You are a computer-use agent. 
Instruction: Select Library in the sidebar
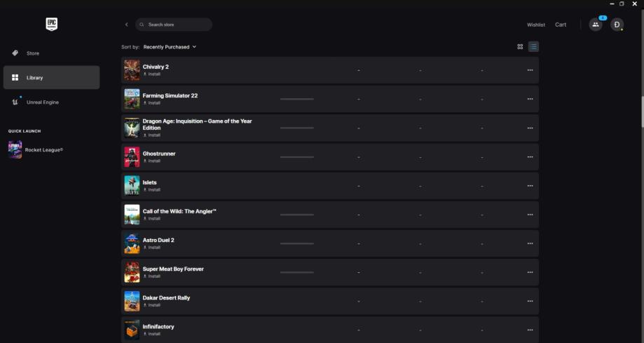pos(51,78)
